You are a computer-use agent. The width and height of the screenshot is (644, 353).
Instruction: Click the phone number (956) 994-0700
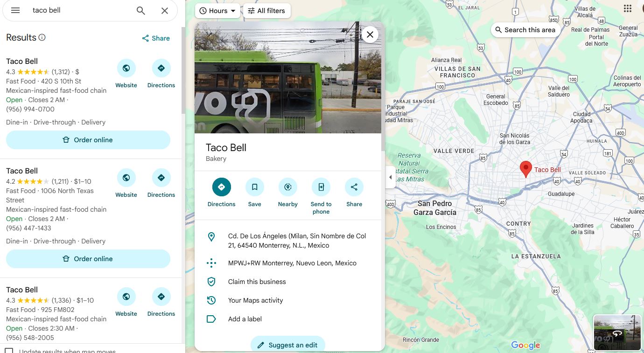coord(30,109)
